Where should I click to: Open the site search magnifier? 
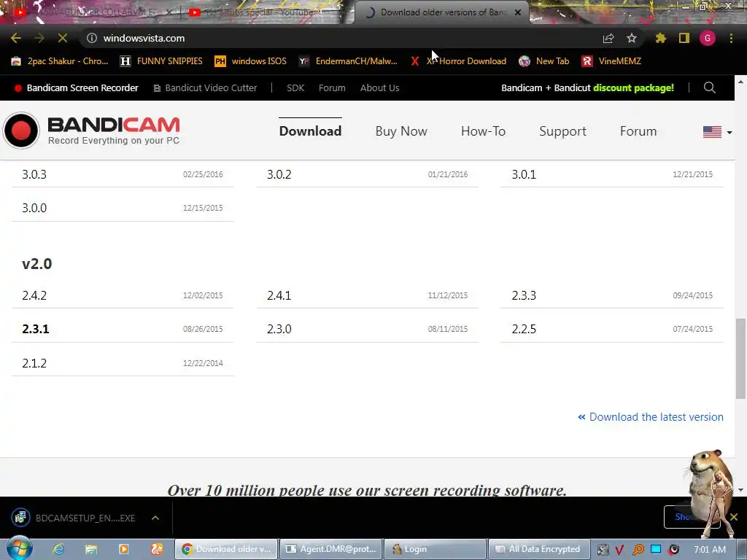tap(709, 87)
